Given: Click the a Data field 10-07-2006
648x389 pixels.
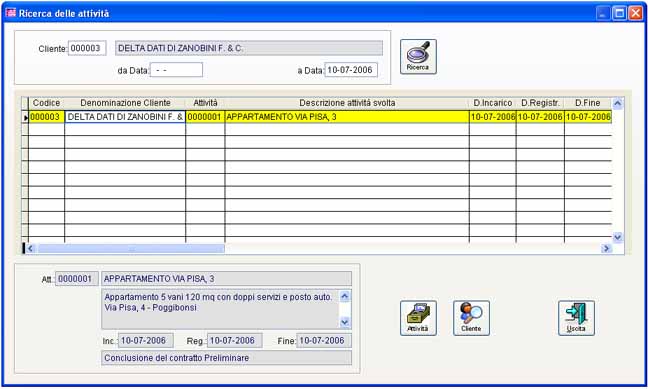Looking at the screenshot, I should (x=351, y=70).
